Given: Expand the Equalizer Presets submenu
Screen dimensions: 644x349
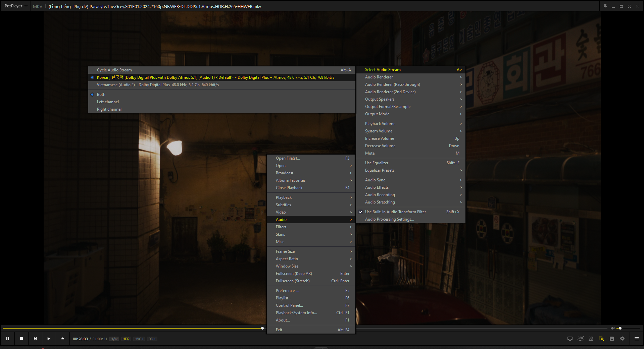Looking at the screenshot, I should (411, 170).
